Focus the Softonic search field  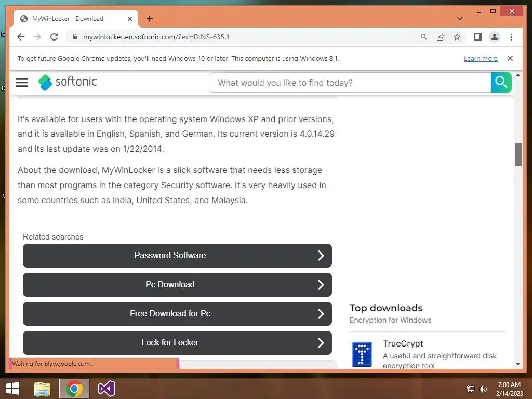[x=350, y=83]
